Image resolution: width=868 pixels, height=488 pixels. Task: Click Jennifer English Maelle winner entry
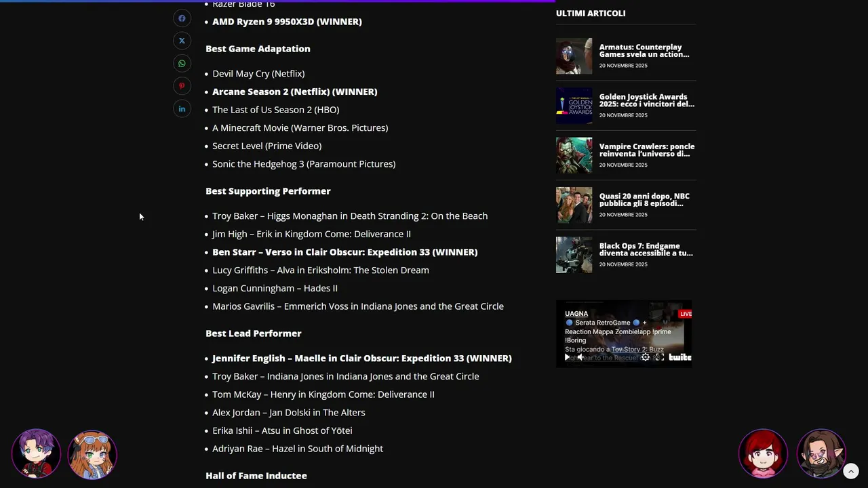pyautogui.click(x=362, y=358)
